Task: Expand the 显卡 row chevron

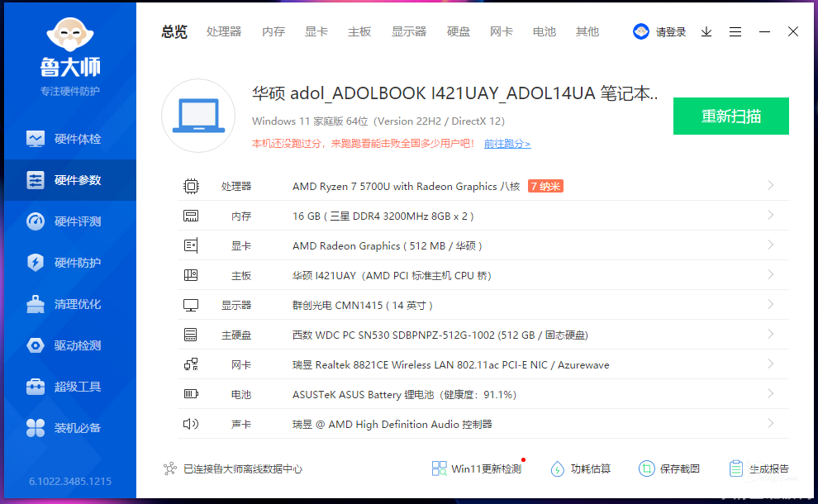Action: 771,245
